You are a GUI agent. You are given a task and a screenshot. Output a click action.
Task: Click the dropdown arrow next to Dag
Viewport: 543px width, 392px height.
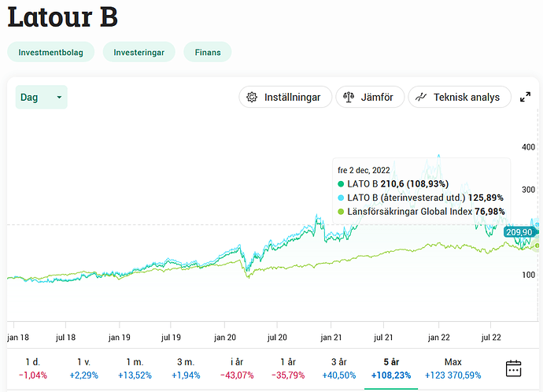[59, 98]
